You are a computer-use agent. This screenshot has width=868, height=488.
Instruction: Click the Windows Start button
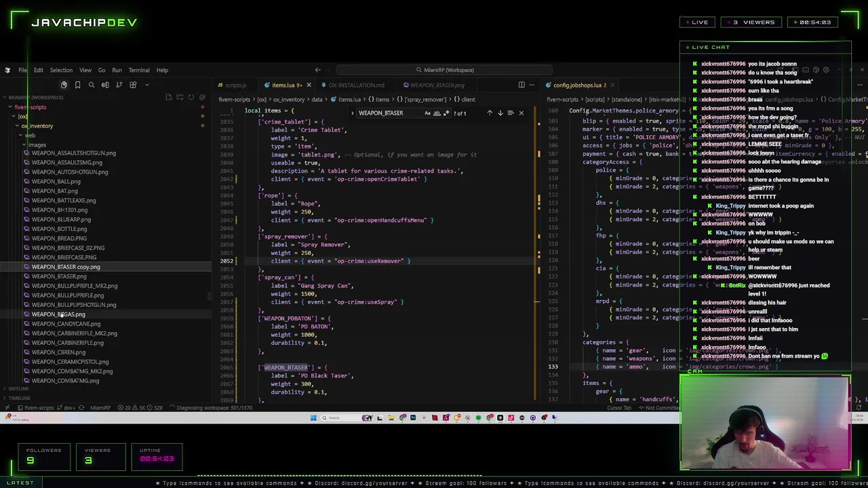tap(313, 418)
